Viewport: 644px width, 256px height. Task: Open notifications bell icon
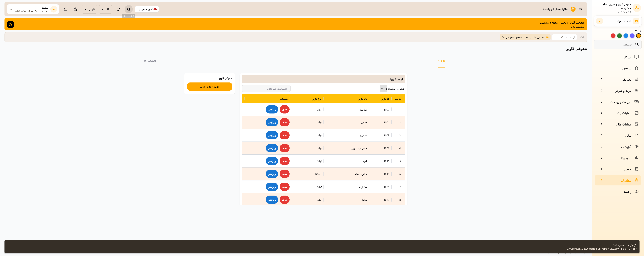tap(65, 9)
